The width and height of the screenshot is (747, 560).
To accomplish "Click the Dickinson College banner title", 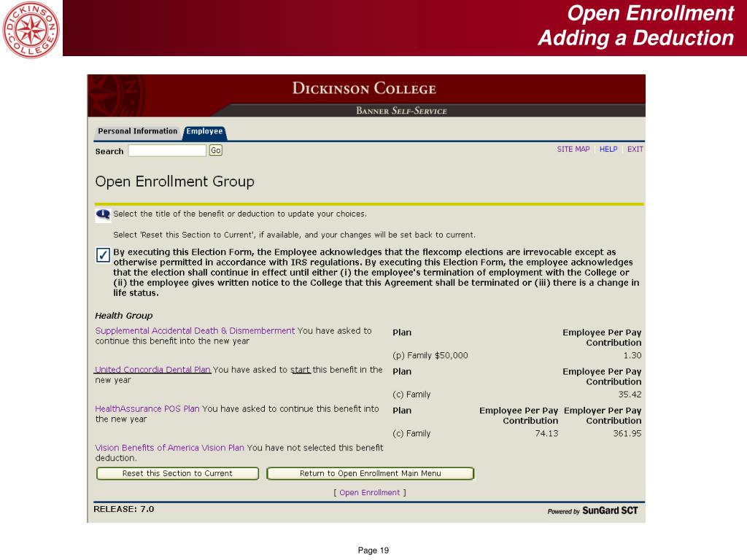I will point(364,88).
